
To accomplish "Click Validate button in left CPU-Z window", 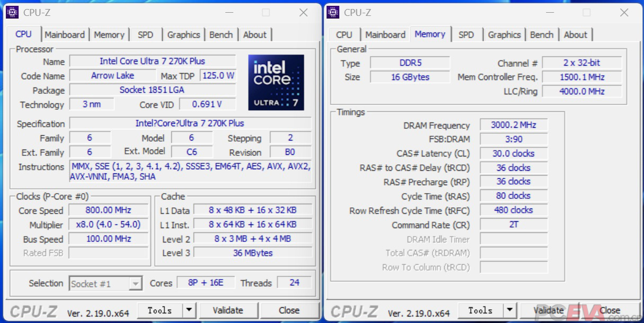I will [x=228, y=310].
